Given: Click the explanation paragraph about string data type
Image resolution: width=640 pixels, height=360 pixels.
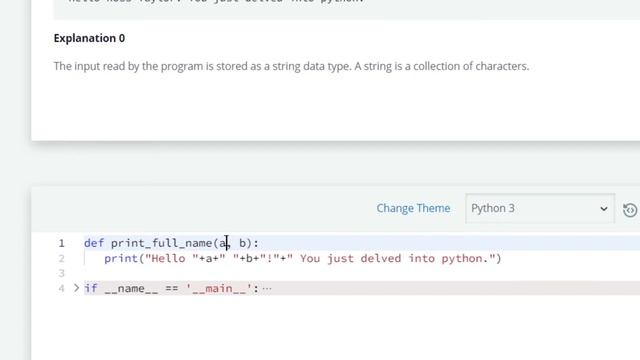Looking at the screenshot, I should point(291,66).
